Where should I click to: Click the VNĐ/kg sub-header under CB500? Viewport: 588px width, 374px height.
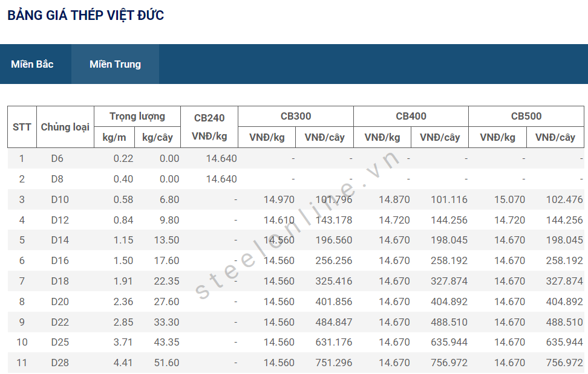click(x=498, y=137)
